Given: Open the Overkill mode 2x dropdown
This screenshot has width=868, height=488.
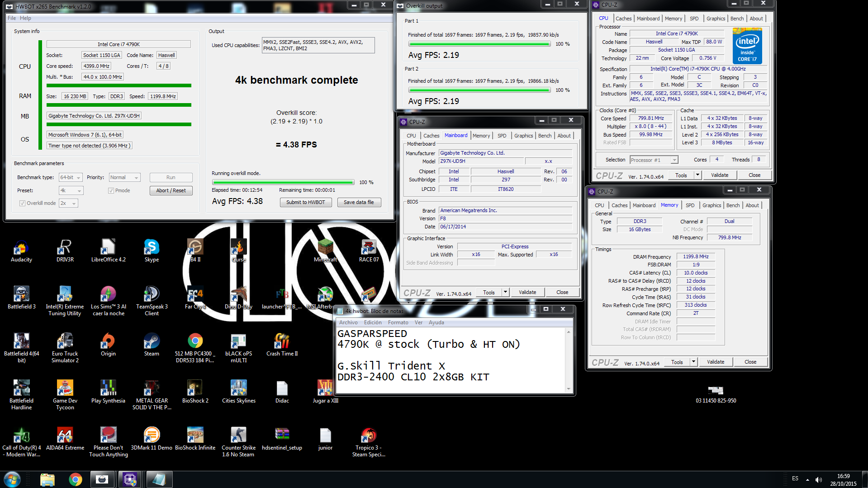Looking at the screenshot, I should (68, 203).
